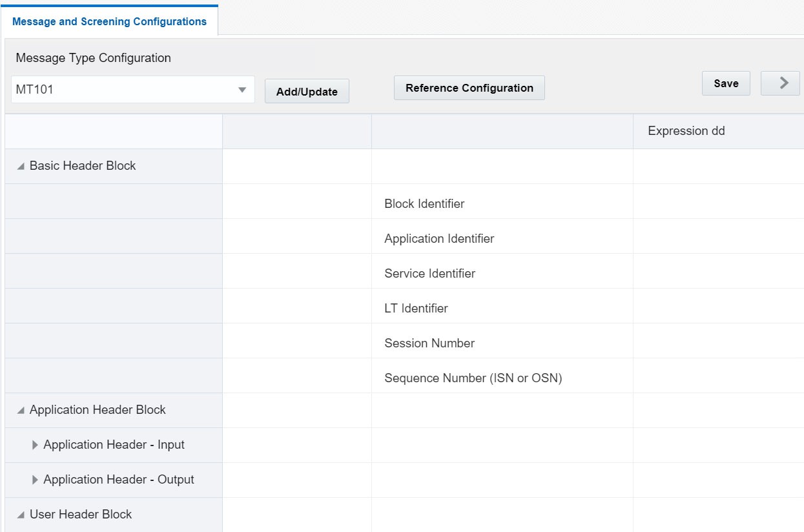Open Reference Configuration
The image size is (804, 532).
pos(469,88)
